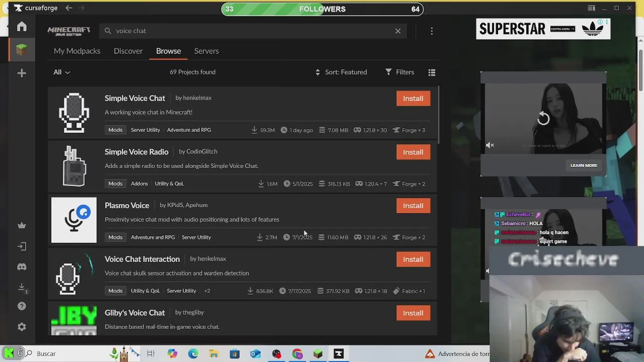Open the Simple Voice Radio project title
This screenshot has height=362, width=644.
(x=136, y=152)
